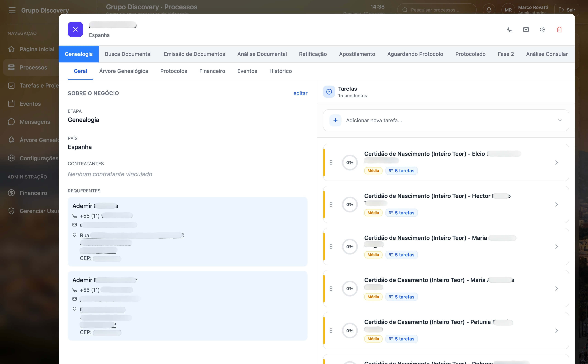
Task: Open Árvore Genealógica sidebar item
Action: pyautogui.click(x=31, y=140)
